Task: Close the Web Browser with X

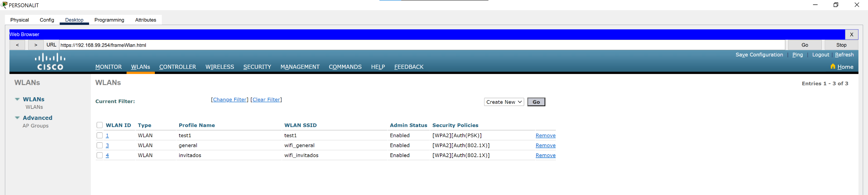Action: [x=851, y=34]
